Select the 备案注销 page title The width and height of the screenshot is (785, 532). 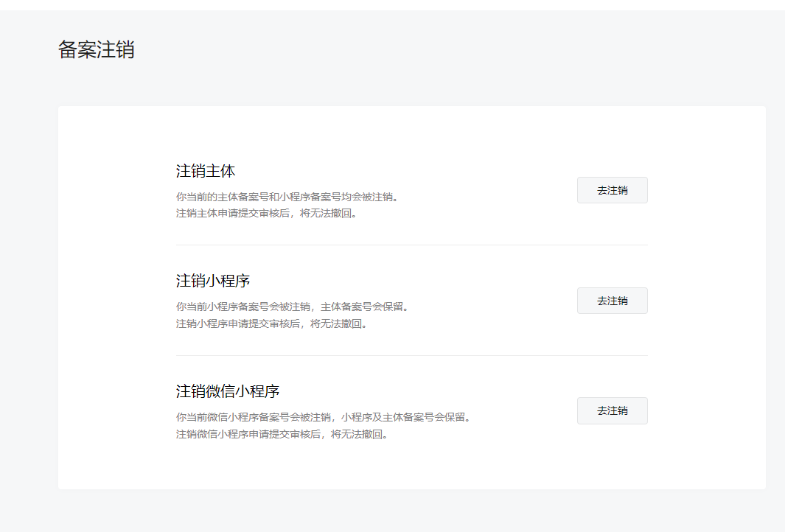96,49
